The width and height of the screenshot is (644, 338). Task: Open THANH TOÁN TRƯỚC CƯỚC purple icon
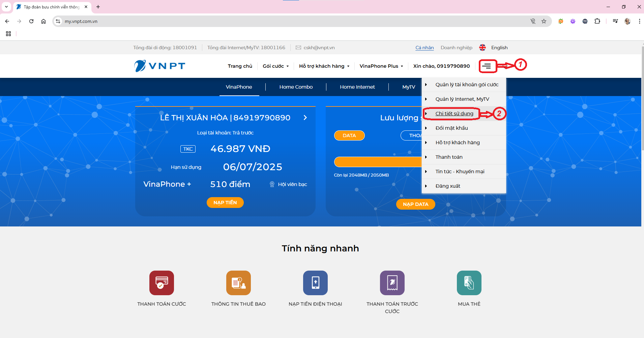click(x=392, y=283)
